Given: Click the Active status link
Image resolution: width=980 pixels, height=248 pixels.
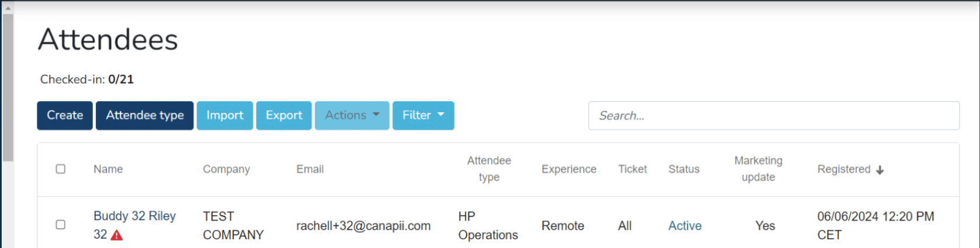Looking at the screenshot, I should [685, 226].
